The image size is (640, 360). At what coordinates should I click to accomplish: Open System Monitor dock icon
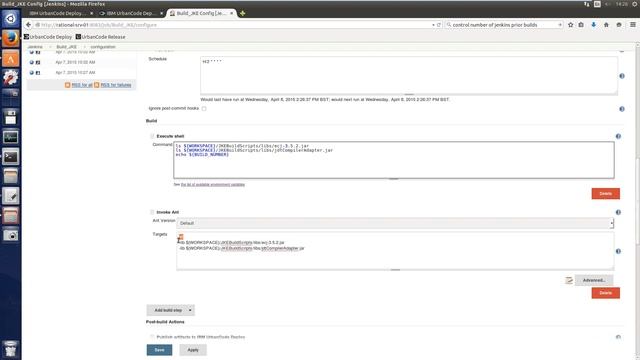tap(11, 137)
